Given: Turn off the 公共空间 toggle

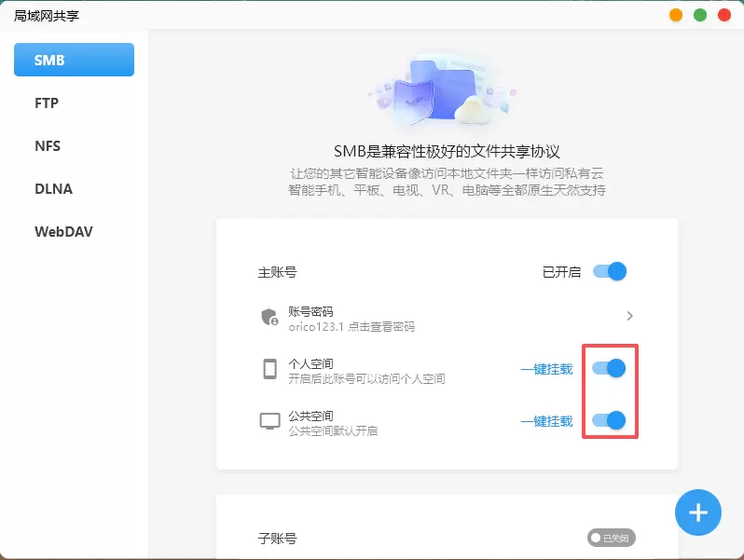Looking at the screenshot, I should click(x=610, y=421).
